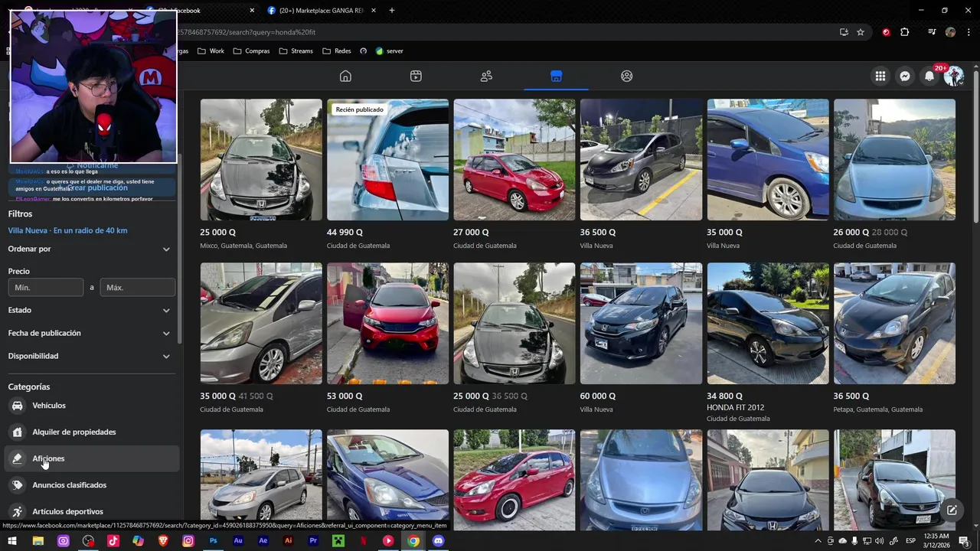Image resolution: width=980 pixels, height=551 pixels.
Task: Open the Streams bookmarks folder
Action: 296,51
